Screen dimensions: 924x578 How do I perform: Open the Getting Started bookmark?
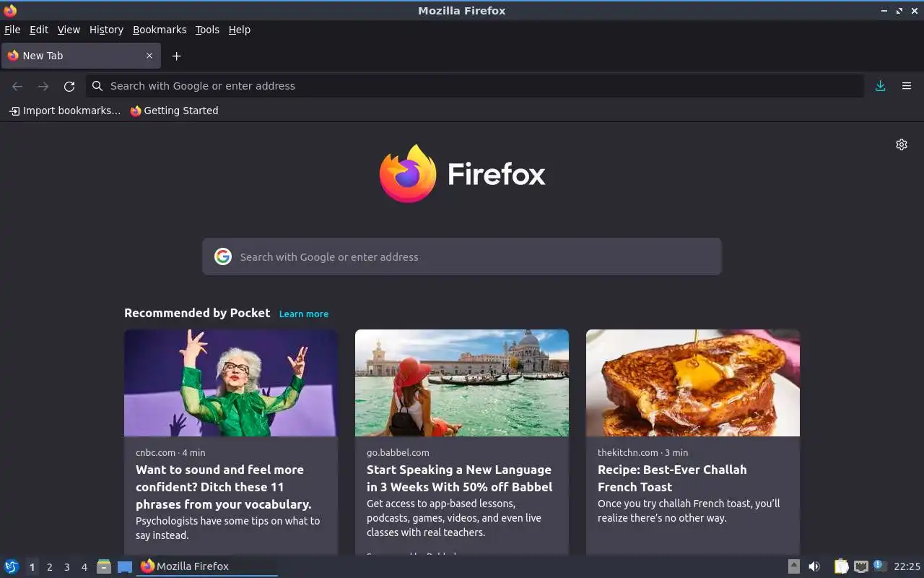(x=174, y=111)
